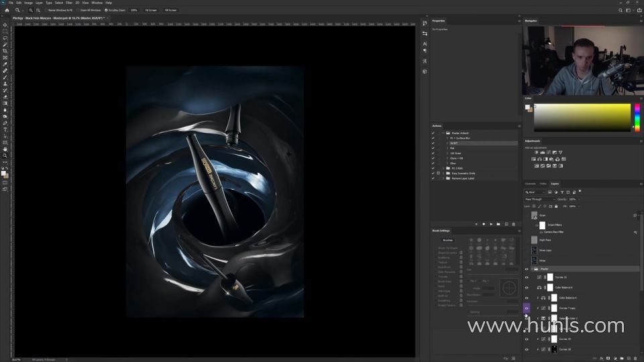Play the selected action
644x362 pixels.
[x=492, y=224]
